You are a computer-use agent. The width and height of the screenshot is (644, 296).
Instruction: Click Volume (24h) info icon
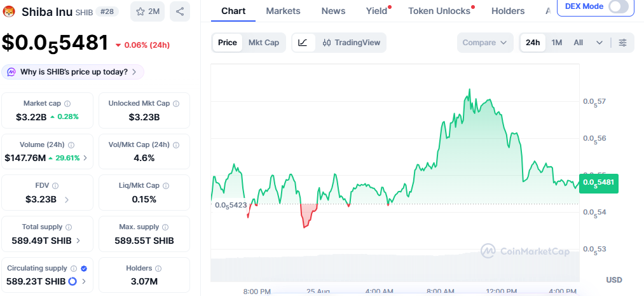click(x=71, y=144)
